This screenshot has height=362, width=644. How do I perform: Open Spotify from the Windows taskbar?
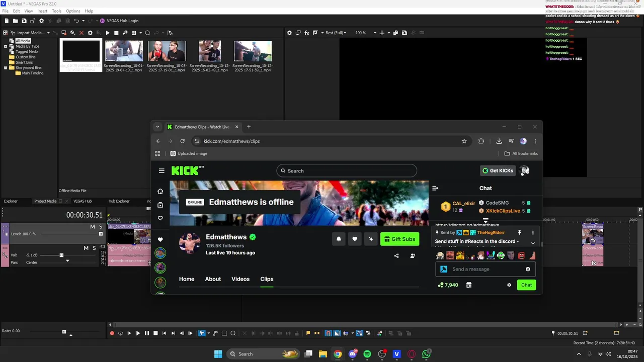click(x=367, y=354)
